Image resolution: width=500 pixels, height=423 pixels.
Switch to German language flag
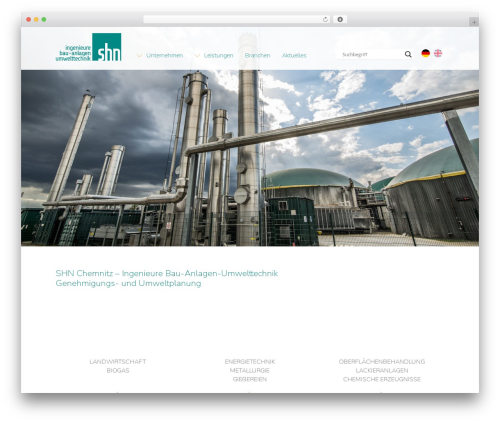click(426, 53)
